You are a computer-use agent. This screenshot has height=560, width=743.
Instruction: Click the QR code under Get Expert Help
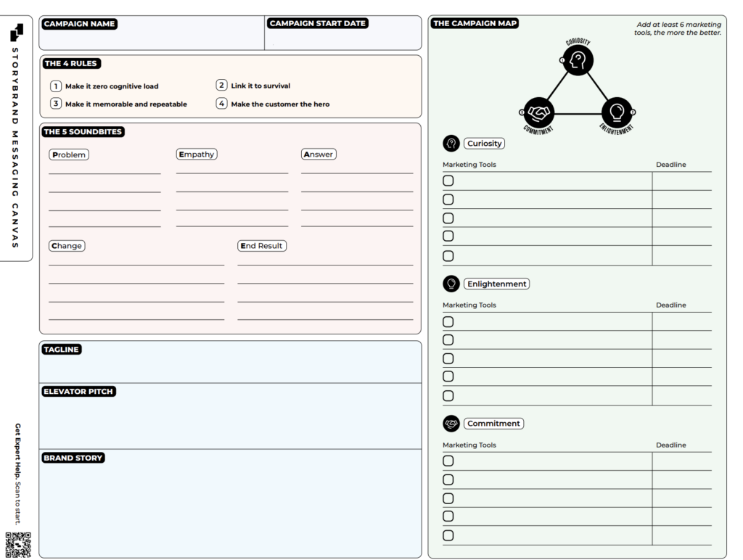tap(18, 544)
